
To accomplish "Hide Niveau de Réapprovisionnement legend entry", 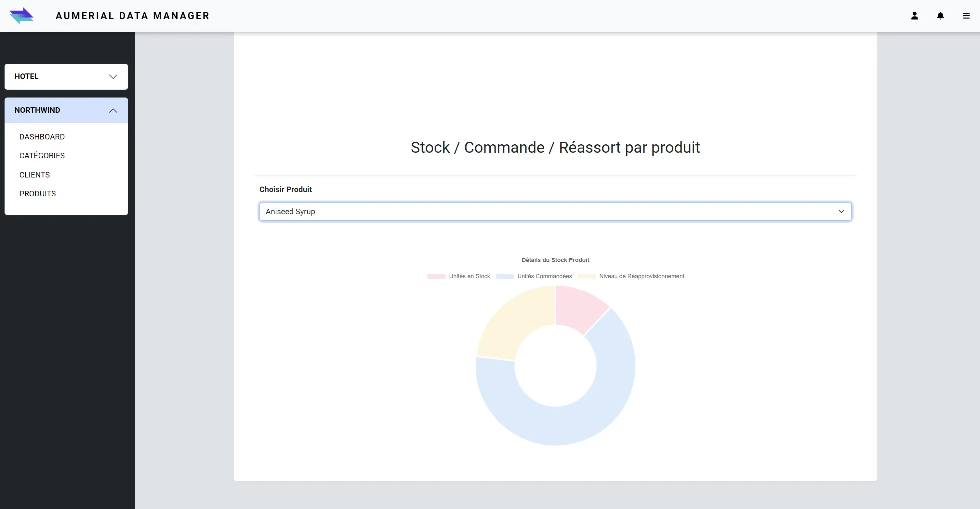I will pos(642,277).
